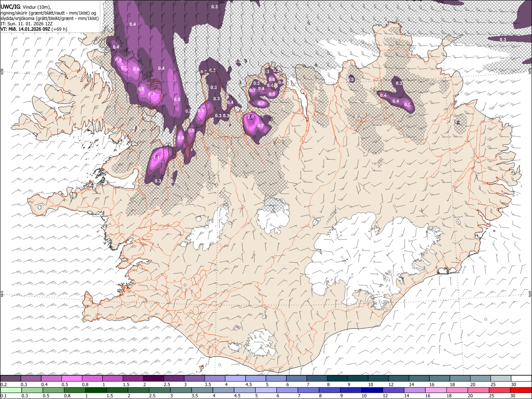Click the crimson swatch between 25 and 30
Viewport: 532px width, 399px height.
click(500, 390)
